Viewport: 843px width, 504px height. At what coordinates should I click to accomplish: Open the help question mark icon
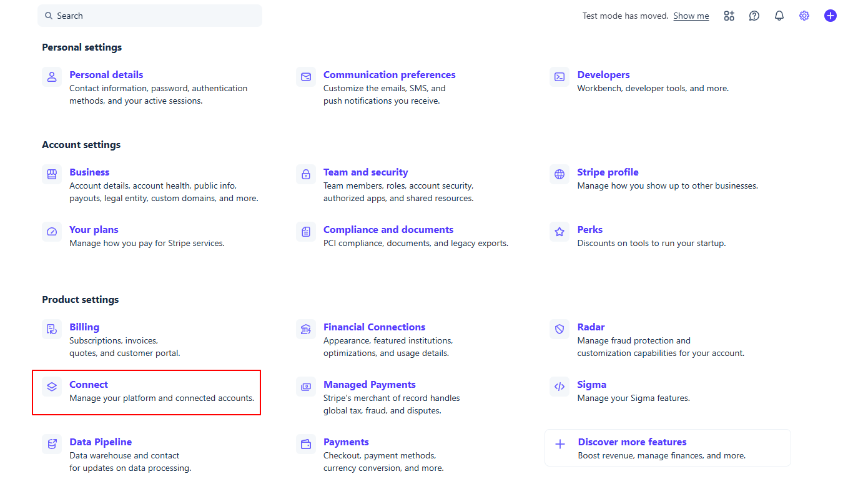click(x=754, y=16)
